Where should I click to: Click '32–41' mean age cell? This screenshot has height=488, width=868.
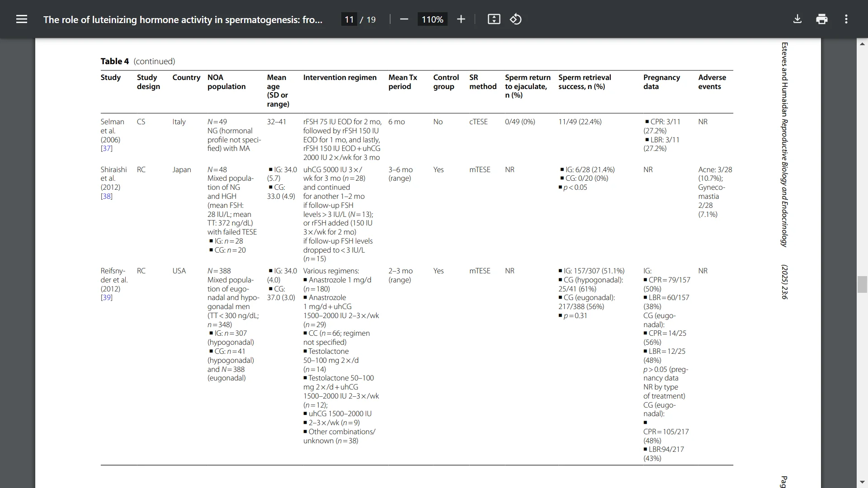[x=276, y=122]
